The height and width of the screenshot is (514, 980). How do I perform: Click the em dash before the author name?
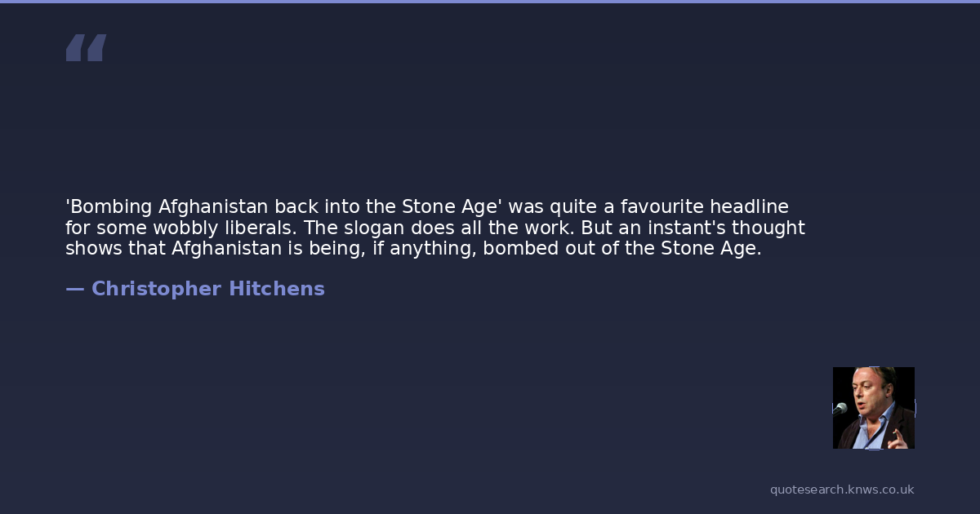(x=74, y=289)
